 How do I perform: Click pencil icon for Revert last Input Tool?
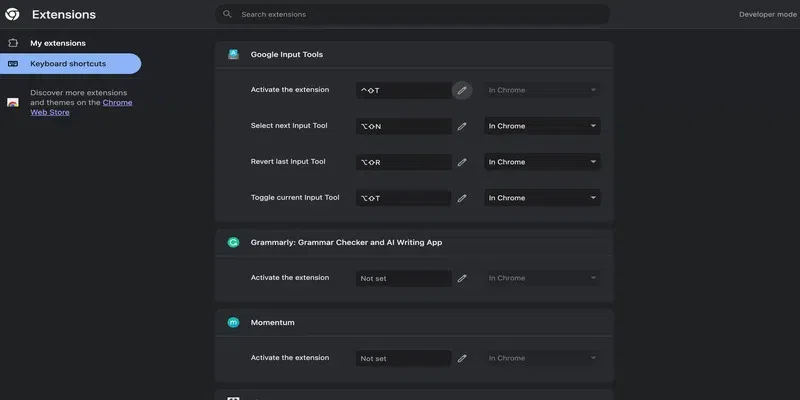(x=462, y=162)
